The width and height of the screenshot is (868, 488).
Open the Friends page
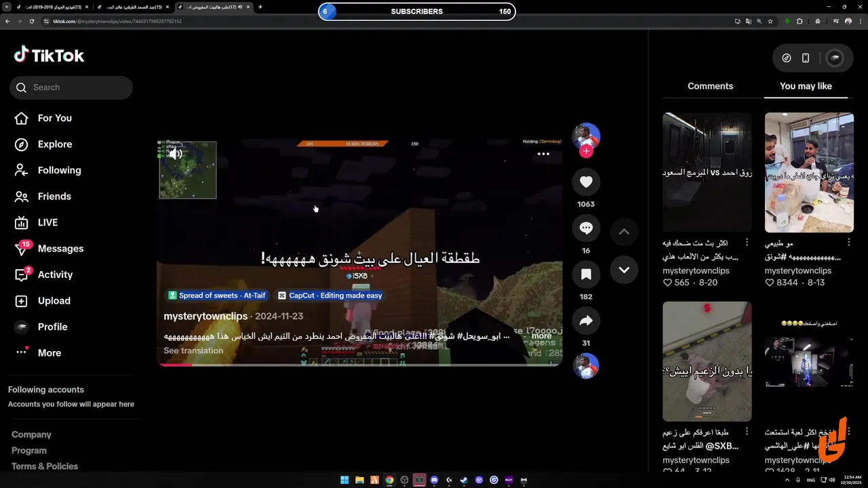pos(43,197)
